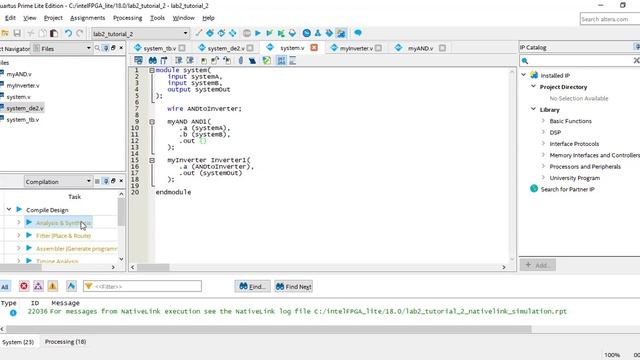Click the Search altera.com field
The height and width of the screenshot is (360, 640).
[610, 19]
